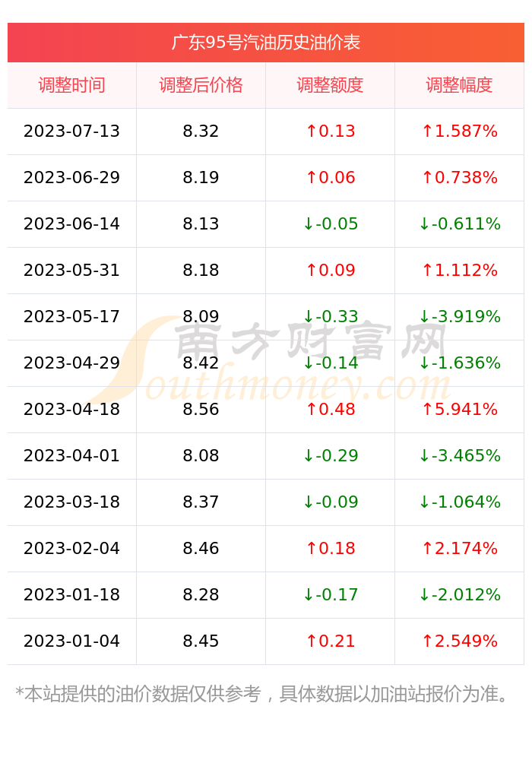
Task: Click the percentage ↑5.941%
Action: [459, 410]
